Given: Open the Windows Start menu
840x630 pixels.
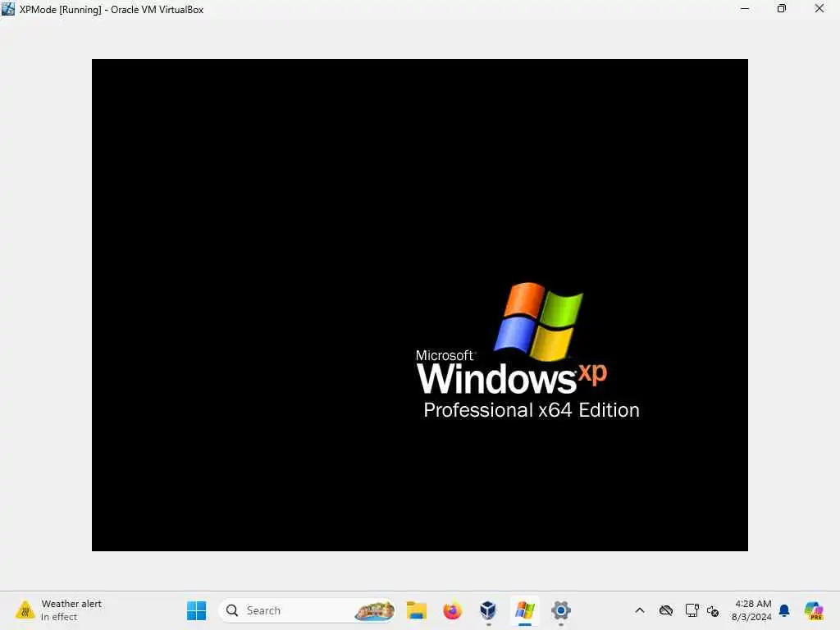Looking at the screenshot, I should click(x=196, y=610).
